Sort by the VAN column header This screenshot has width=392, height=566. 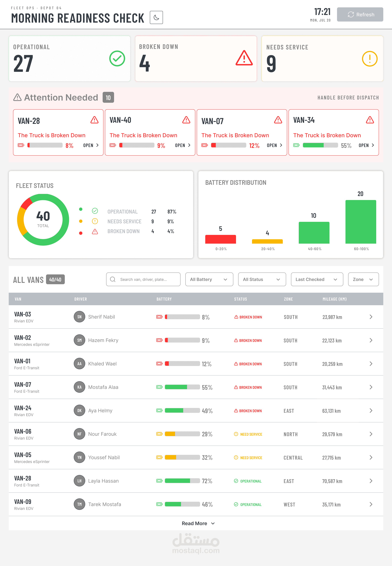[18, 299]
